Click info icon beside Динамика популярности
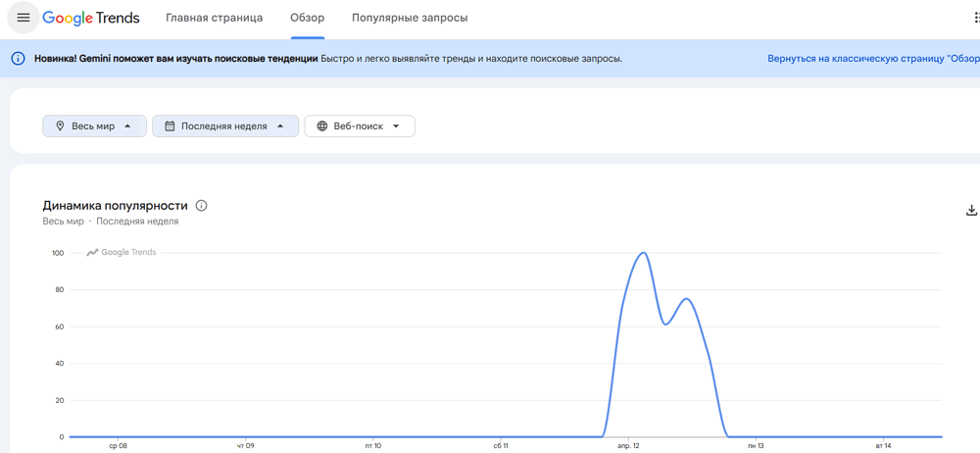 (x=201, y=206)
